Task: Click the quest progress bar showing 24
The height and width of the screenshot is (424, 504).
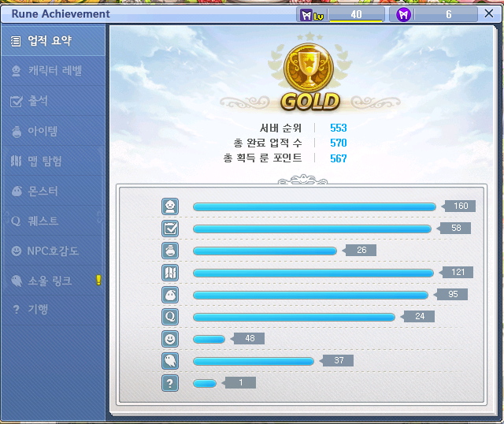Action: tap(294, 317)
